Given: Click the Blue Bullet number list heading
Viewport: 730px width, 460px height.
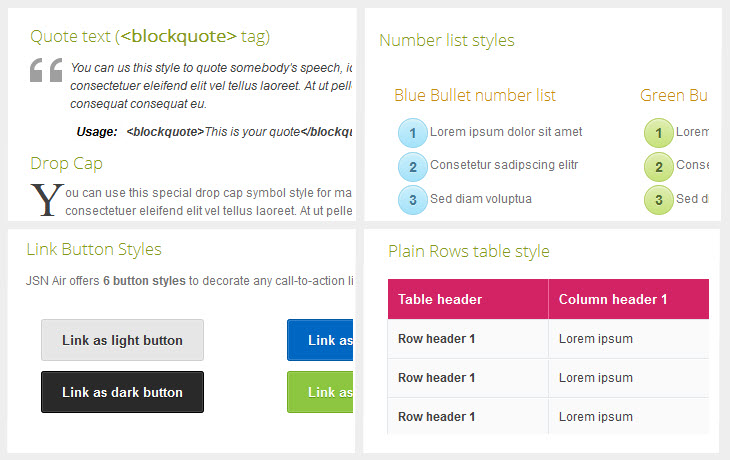Looking at the screenshot, I should pyautogui.click(x=475, y=96).
